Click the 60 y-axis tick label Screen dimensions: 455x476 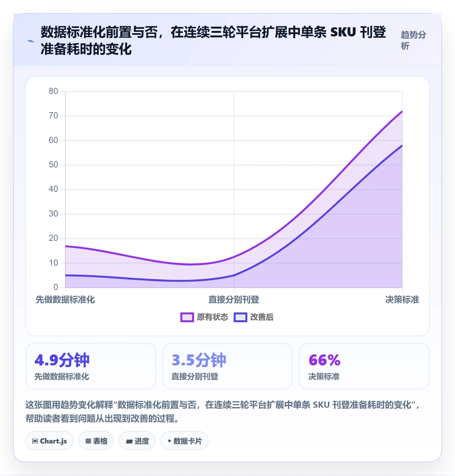pyautogui.click(x=53, y=140)
